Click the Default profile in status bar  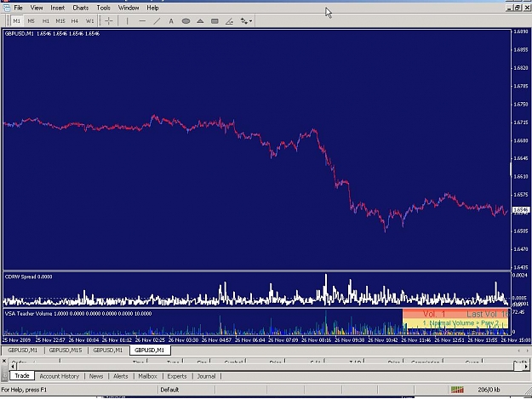(x=169, y=390)
